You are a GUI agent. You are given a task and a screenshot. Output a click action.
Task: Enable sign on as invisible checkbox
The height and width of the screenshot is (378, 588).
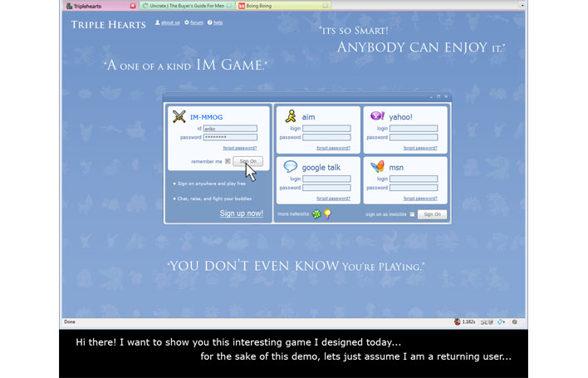pos(412,214)
